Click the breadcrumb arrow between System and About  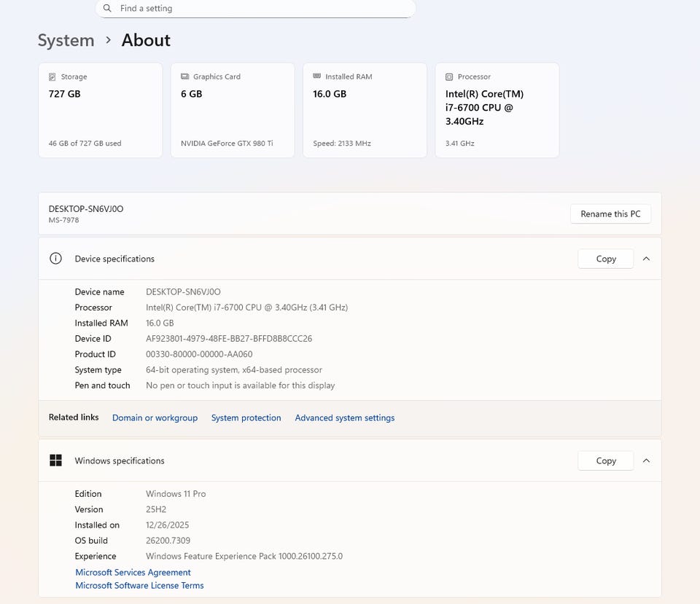pyautogui.click(x=108, y=40)
